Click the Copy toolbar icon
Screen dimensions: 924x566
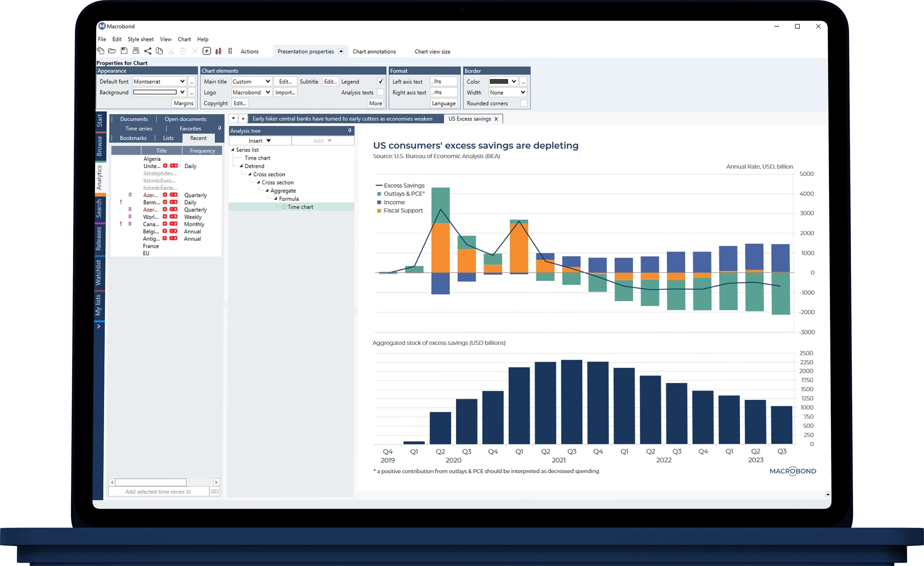tap(160, 51)
